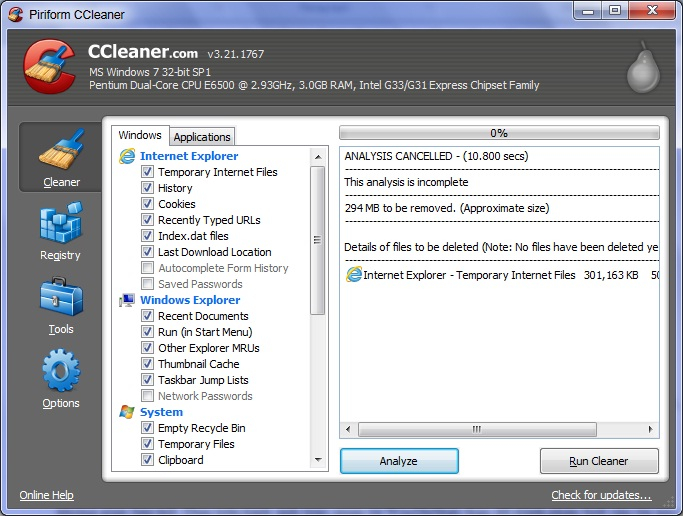Click results scroll left arrow
The image size is (683, 516).
coord(348,429)
